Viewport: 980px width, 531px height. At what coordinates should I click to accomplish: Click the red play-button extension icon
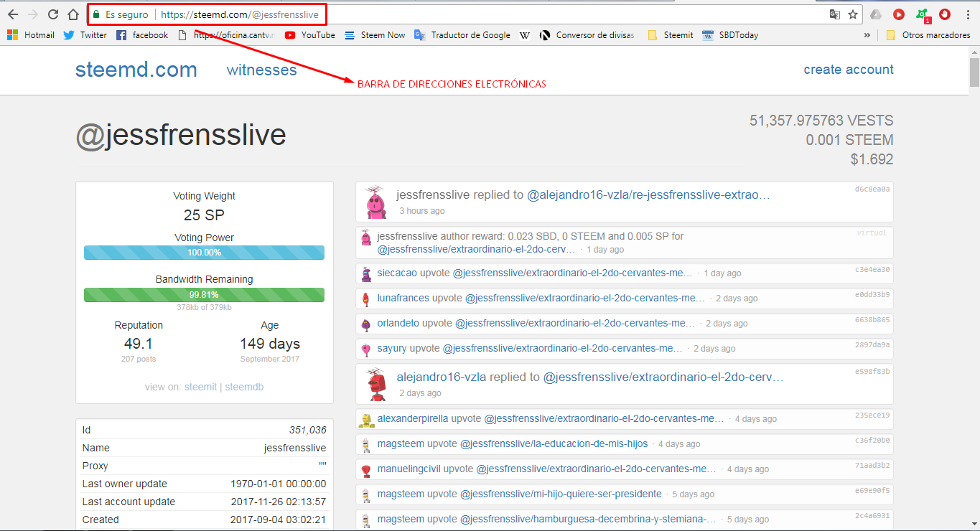click(x=899, y=14)
